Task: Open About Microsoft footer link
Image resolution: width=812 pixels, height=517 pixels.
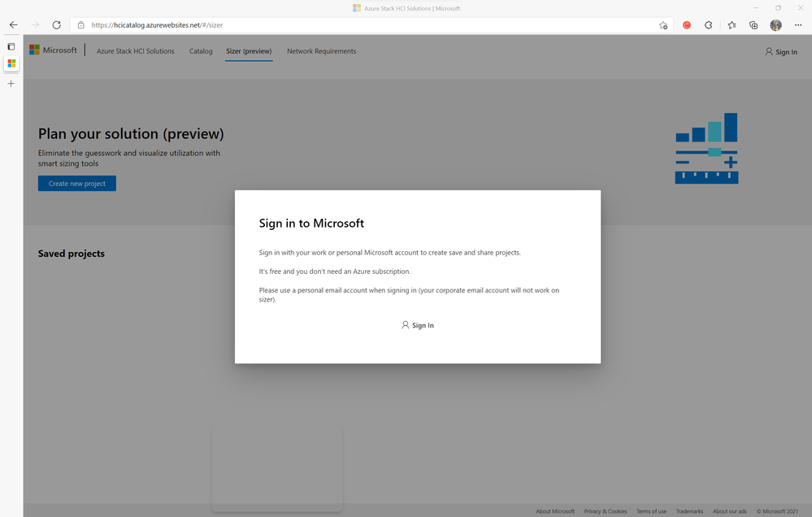Action: click(555, 511)
